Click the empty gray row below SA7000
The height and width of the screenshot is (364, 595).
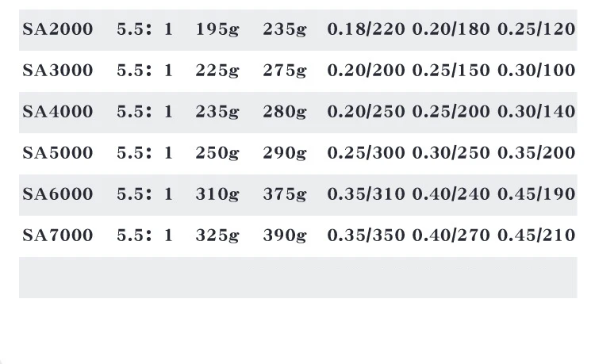coord(297,277)
